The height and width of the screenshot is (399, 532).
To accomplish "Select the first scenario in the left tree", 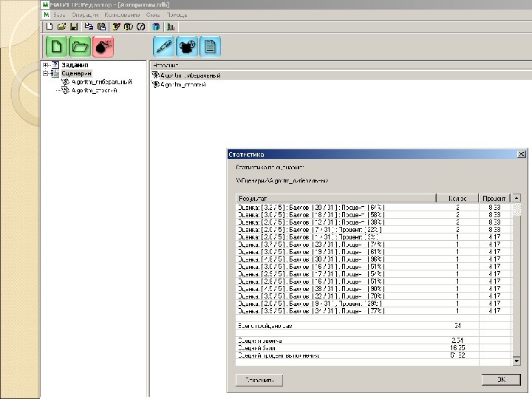I will click(102, 82).
